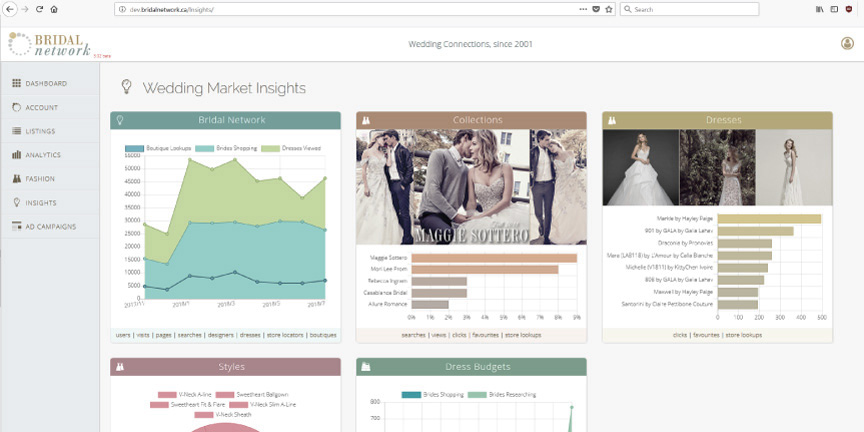Click the icon in Dress Budgets card header
The width and height of the screenshot is (864, 432).
click(x=365, y=367)
